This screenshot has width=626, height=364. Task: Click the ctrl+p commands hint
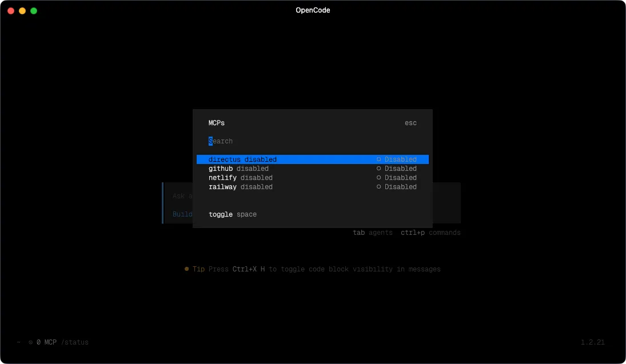click(430, 233)
